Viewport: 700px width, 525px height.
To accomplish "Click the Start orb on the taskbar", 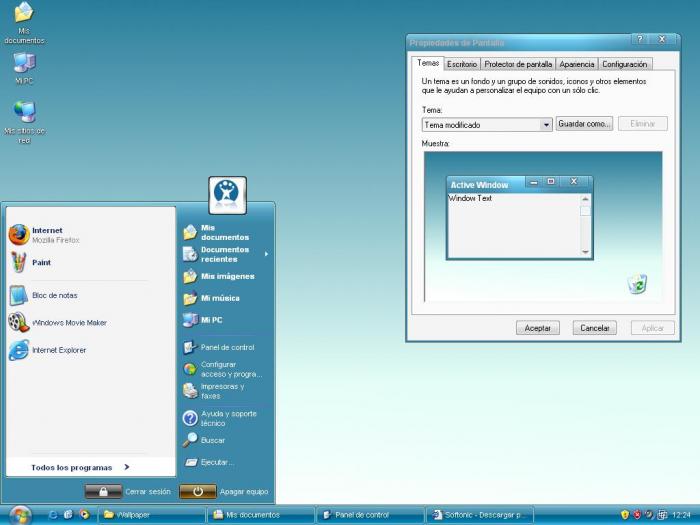I will pos(20,515).
